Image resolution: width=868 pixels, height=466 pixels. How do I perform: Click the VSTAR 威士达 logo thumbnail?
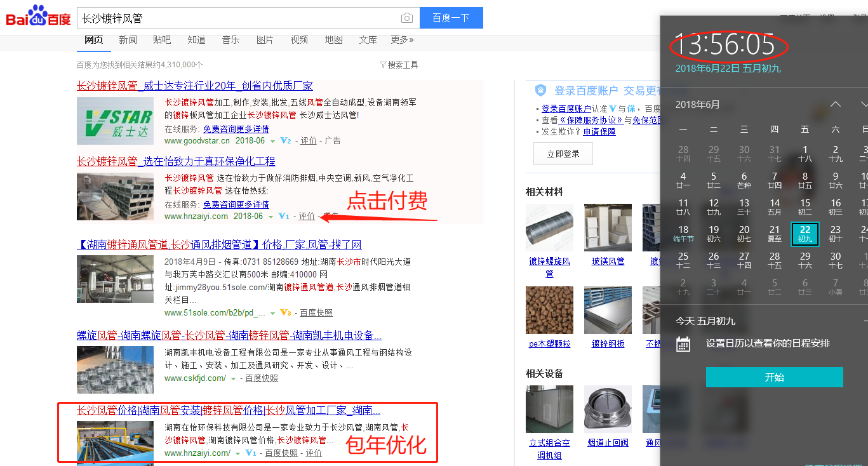[x=115, y=121]
